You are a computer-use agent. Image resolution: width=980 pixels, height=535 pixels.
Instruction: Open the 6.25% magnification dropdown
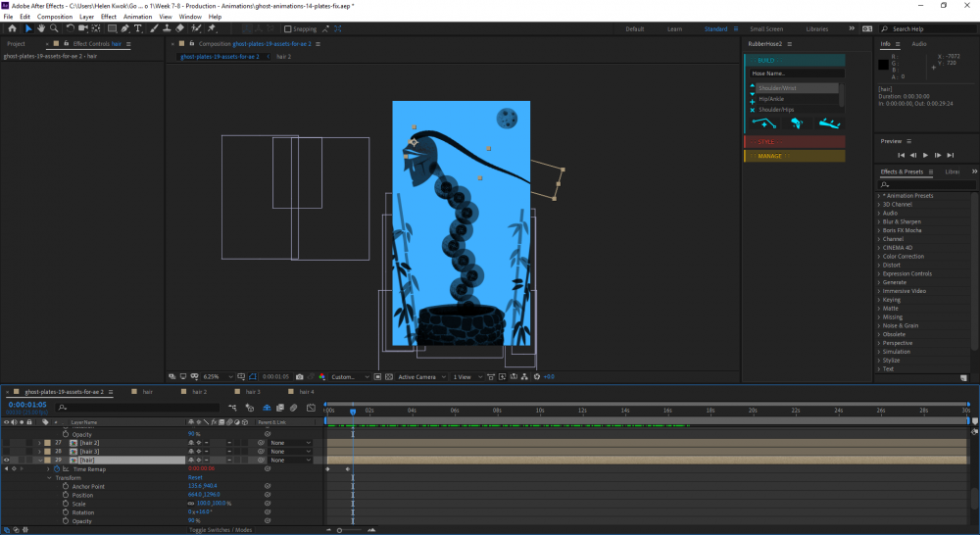[x=218, y=377]
